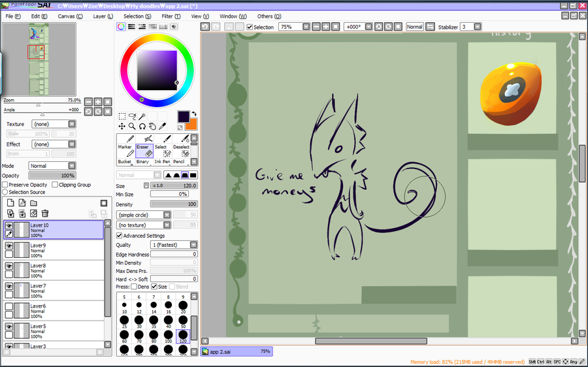Select the Marker brush tool
The width and height of the screenshot is (588, 367).
126,150
